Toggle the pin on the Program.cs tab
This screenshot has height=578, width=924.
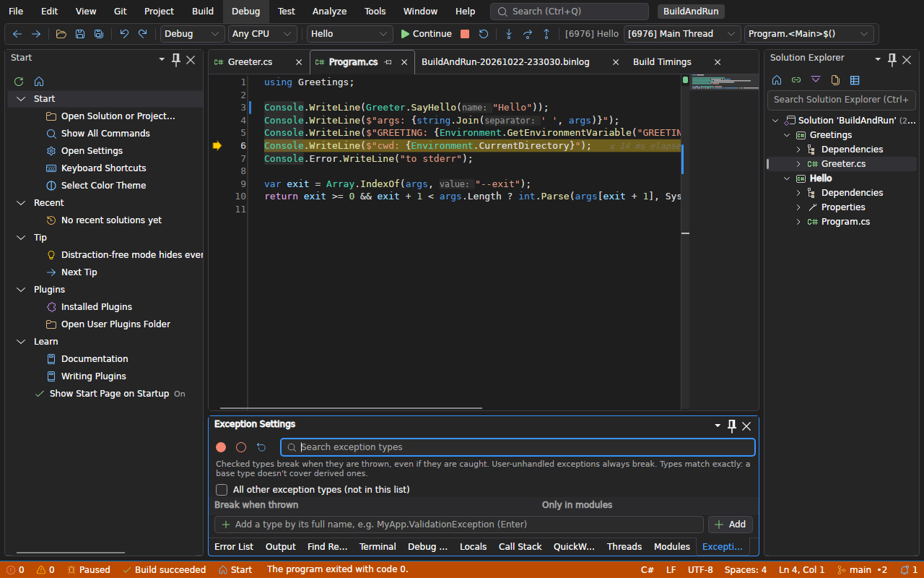[x=388, y=62]
